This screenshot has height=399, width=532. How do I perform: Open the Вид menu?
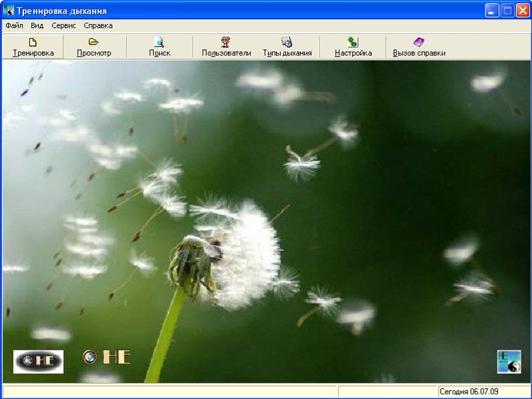(x=37, y=25)
